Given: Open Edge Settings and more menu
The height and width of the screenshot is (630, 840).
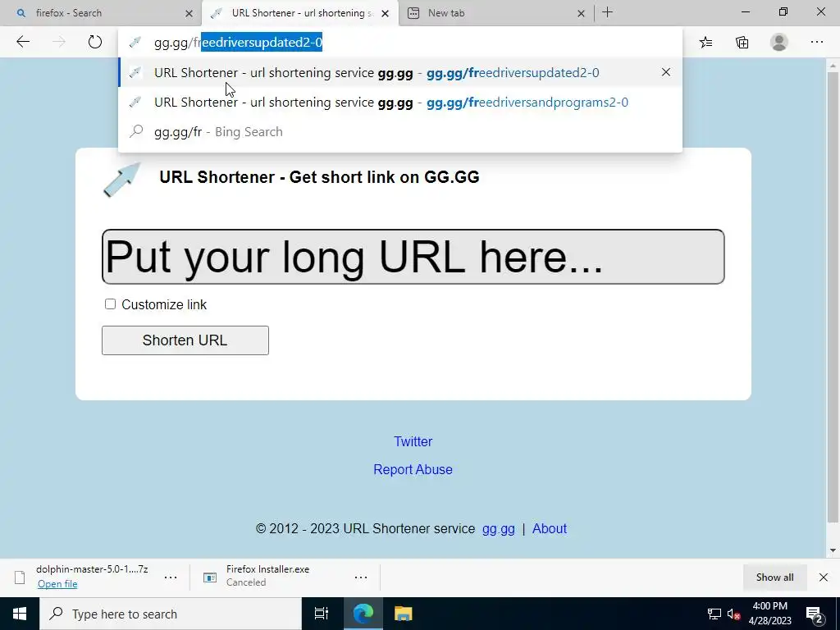Looking at the screenshot, I should click(x=816, y=42).
